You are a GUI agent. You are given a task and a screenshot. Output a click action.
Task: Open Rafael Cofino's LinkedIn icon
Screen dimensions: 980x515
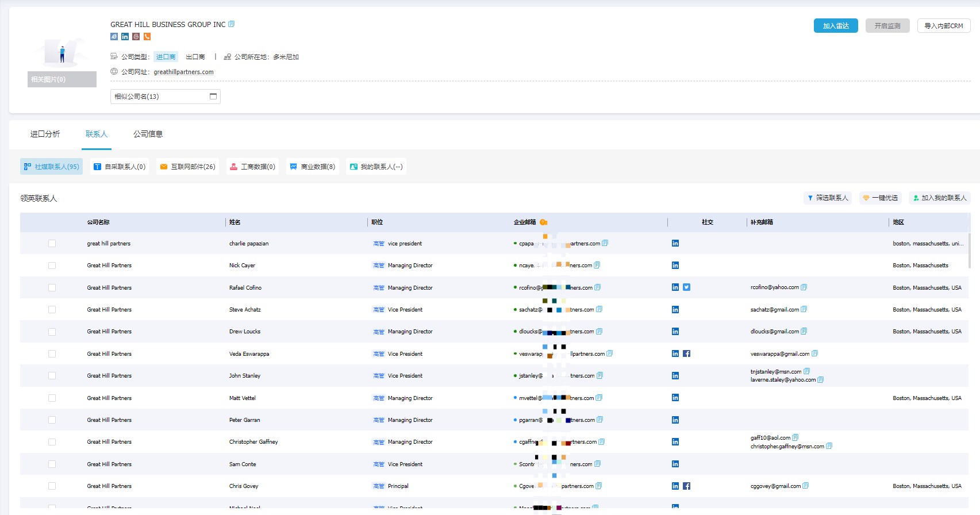pyautogui.click(x=675, y=287)
